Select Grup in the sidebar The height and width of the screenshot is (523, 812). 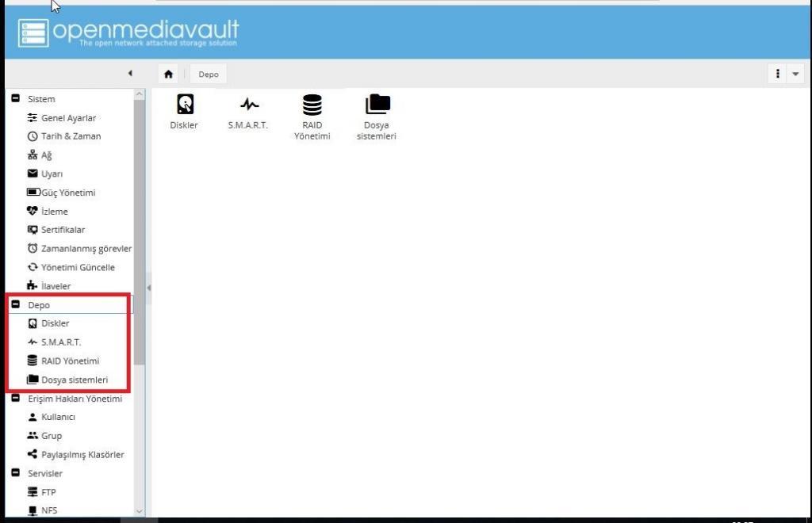(x=44, y=436)
